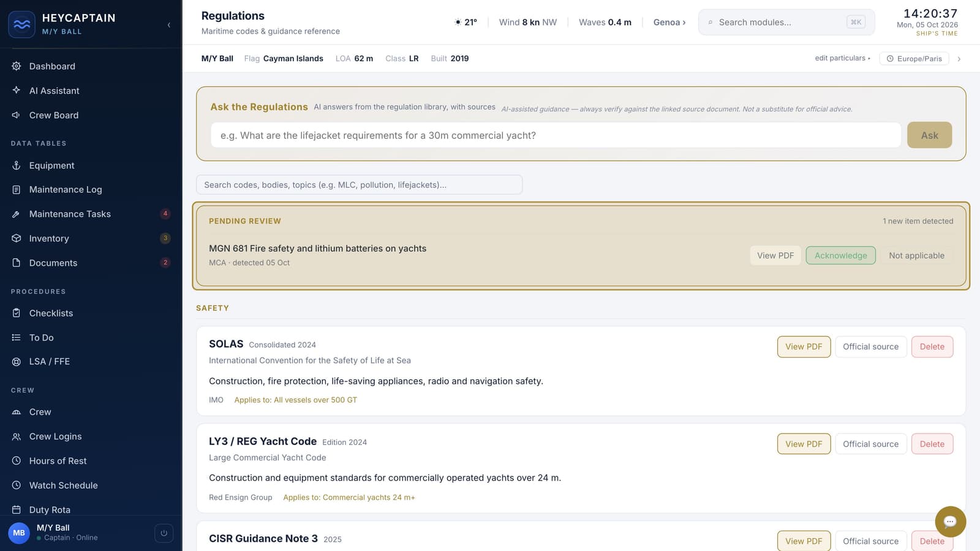This screenshot has width=980, height=551.
Task: Open the chat bubble icon
Action: (x=950, y=522)
